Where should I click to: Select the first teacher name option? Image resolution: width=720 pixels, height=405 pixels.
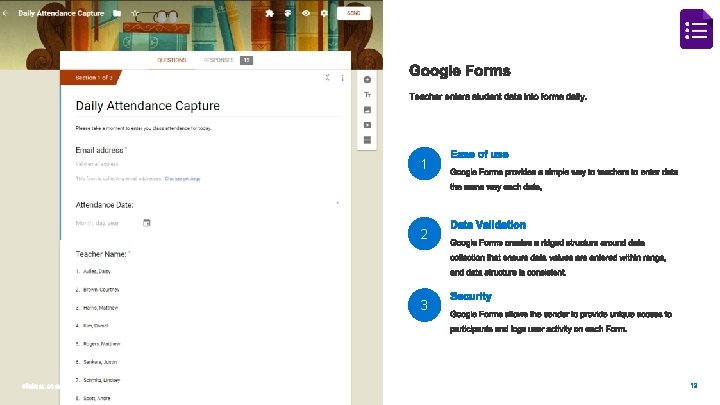click(93, 271)
